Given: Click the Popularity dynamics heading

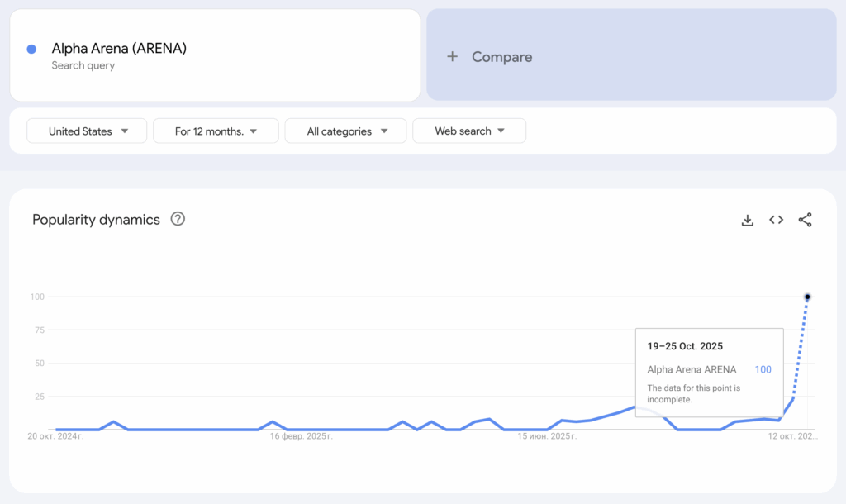Looking at the screenshot, I should pos(96,220).
